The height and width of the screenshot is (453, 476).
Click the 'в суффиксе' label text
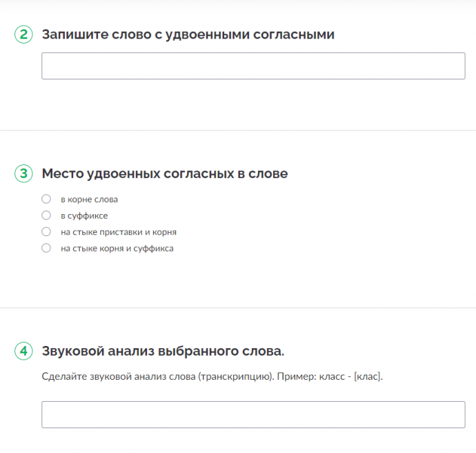point(84,215)
